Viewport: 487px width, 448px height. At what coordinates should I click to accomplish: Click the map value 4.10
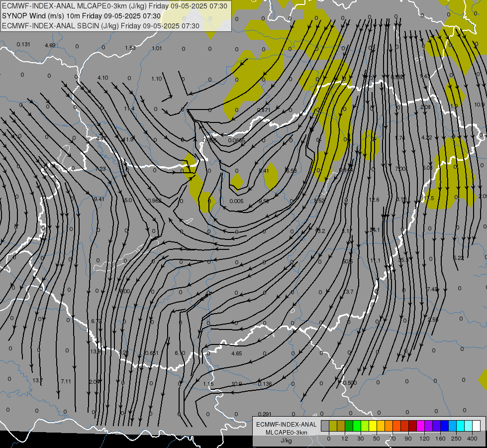(x=103, y=78)
